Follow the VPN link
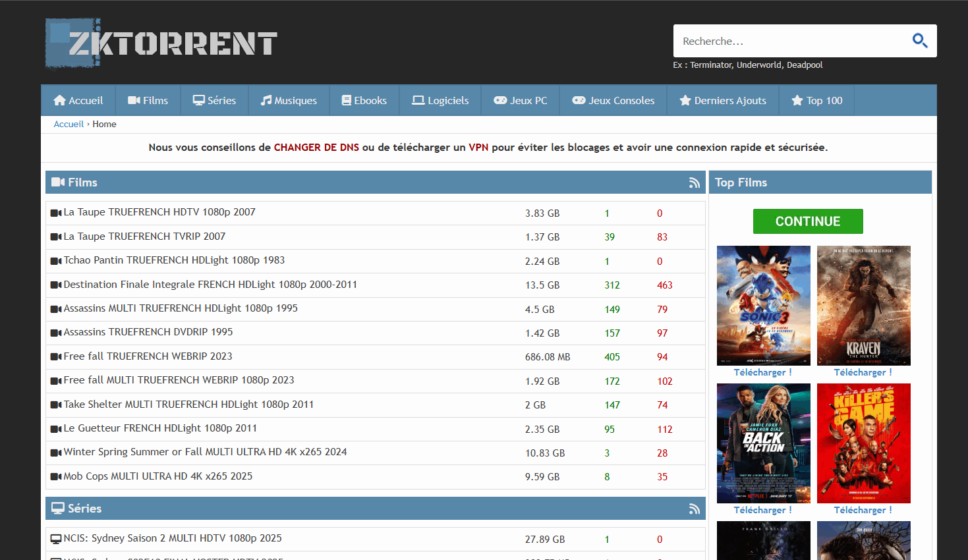 [478, 148]
